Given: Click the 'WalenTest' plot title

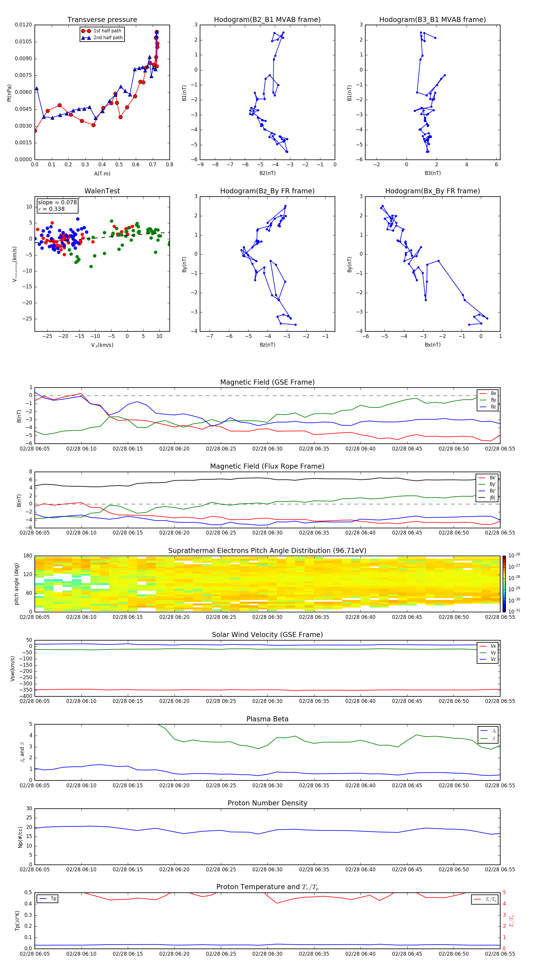Looking at the screenshot, I should (102, 191).
